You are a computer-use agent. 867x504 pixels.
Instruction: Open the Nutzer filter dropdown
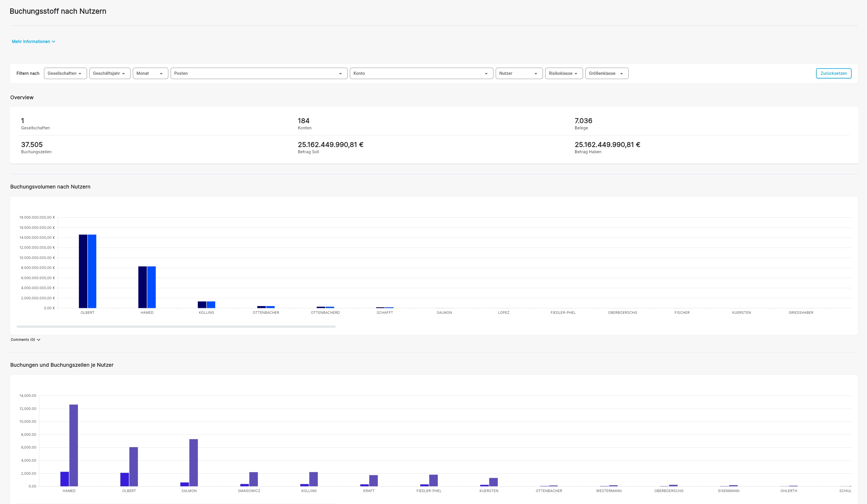click(x=519, y=73)
